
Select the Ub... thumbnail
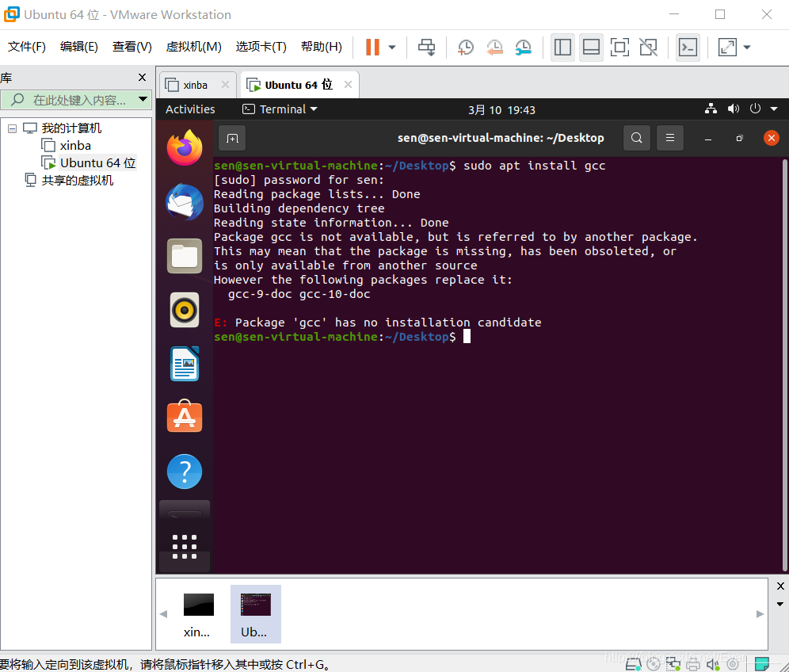(x=256, y=615)
